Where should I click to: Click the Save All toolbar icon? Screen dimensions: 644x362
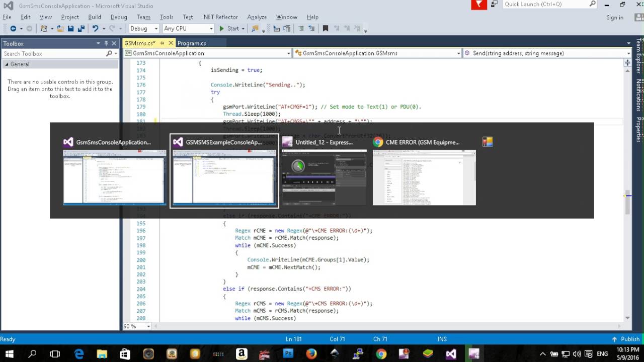(80, 29)
